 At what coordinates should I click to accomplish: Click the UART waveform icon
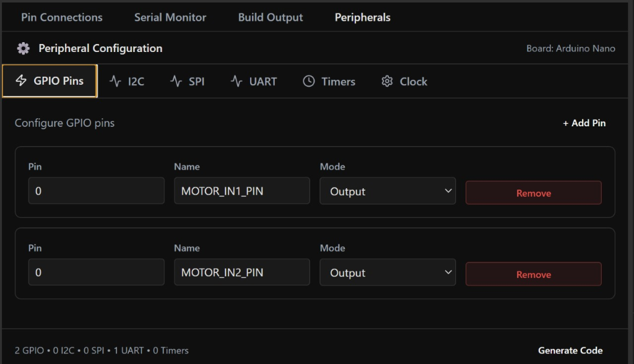(237, 81)
